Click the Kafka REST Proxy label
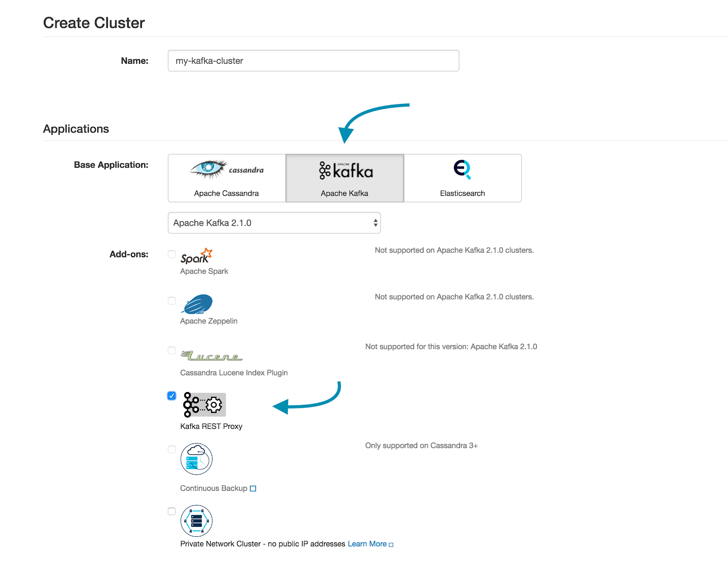The image size is (728, 586). (211, 426)
